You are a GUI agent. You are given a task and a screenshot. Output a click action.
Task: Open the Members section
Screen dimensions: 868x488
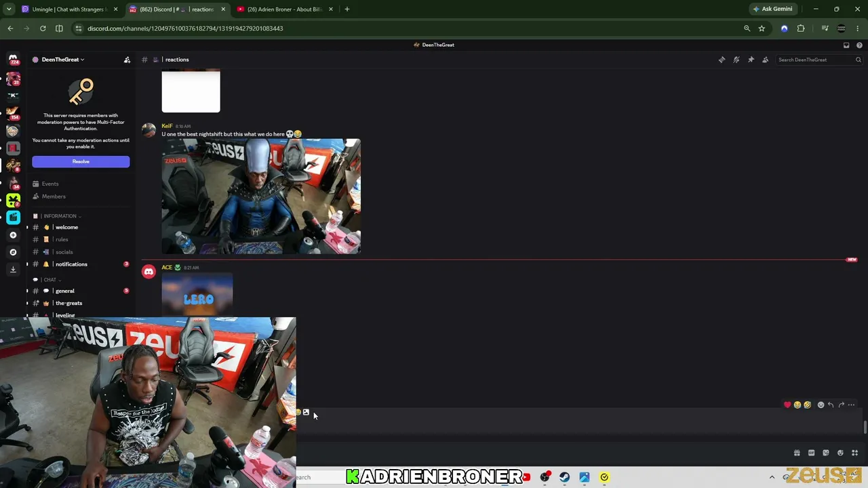[80, 197]
